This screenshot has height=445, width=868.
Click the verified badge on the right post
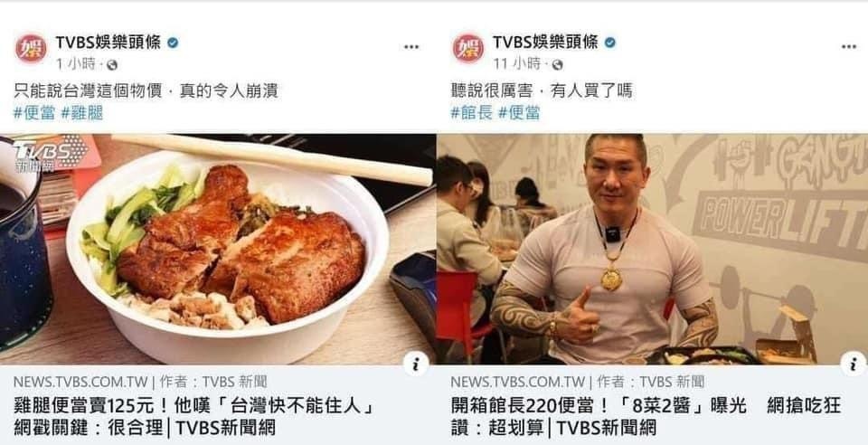[610, 43]
